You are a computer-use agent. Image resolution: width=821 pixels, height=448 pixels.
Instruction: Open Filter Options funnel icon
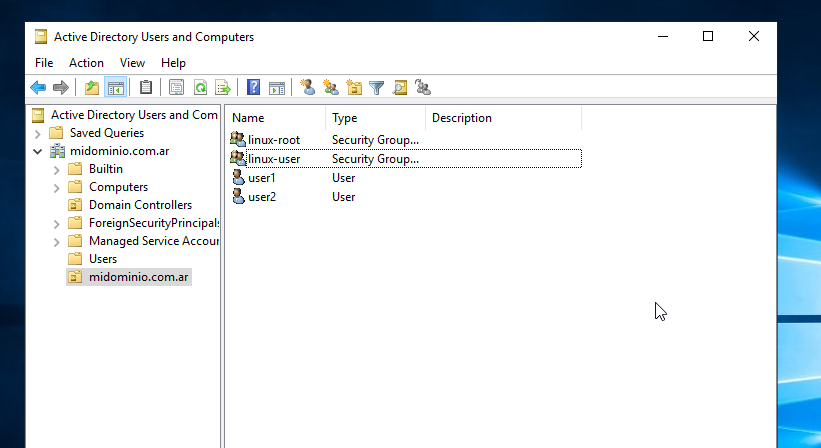(376, 87)
